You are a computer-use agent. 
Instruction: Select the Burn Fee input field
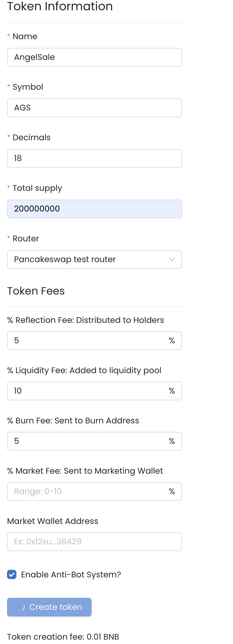tap(95, 441)
